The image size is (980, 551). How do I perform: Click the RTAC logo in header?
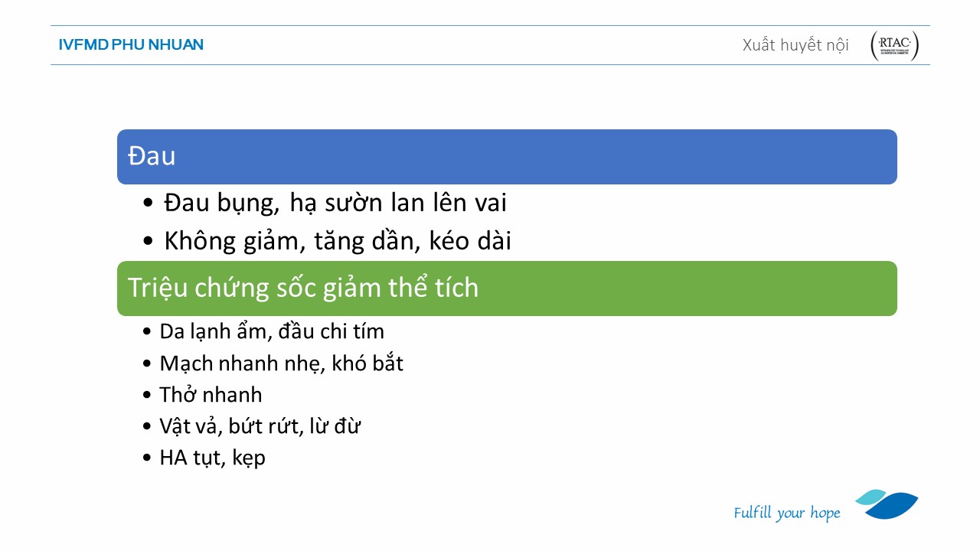[x=894, y=45]
